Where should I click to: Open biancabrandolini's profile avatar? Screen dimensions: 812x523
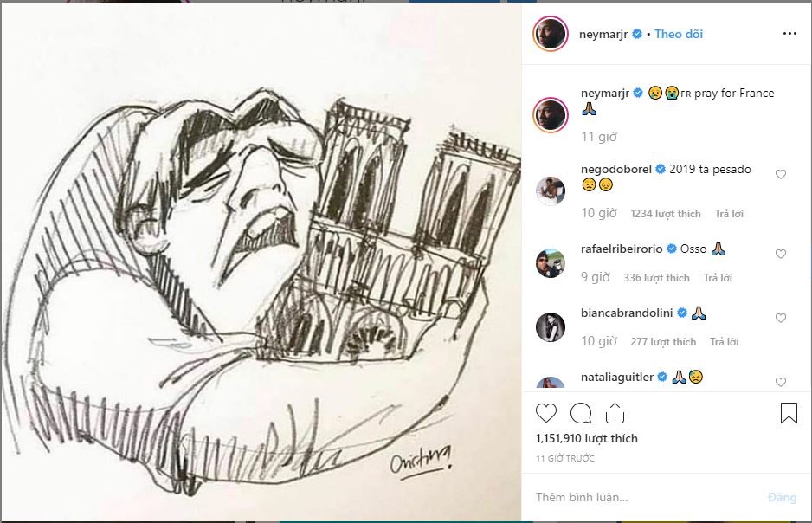pos(551,327)
